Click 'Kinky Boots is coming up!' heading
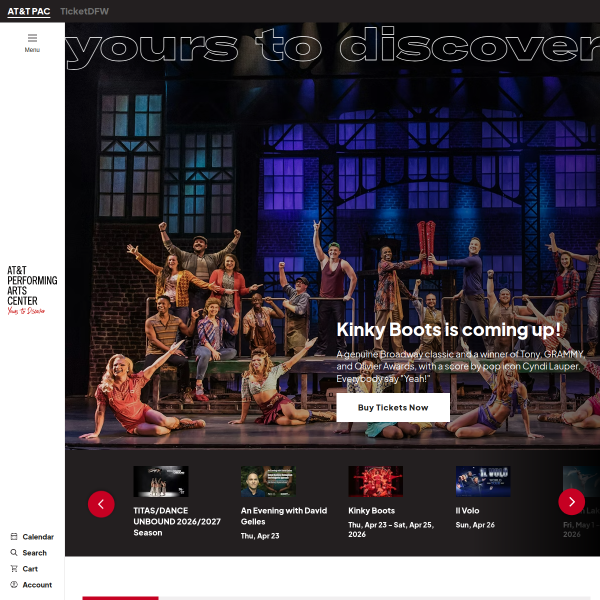600x600 pixels. point(448,330)
